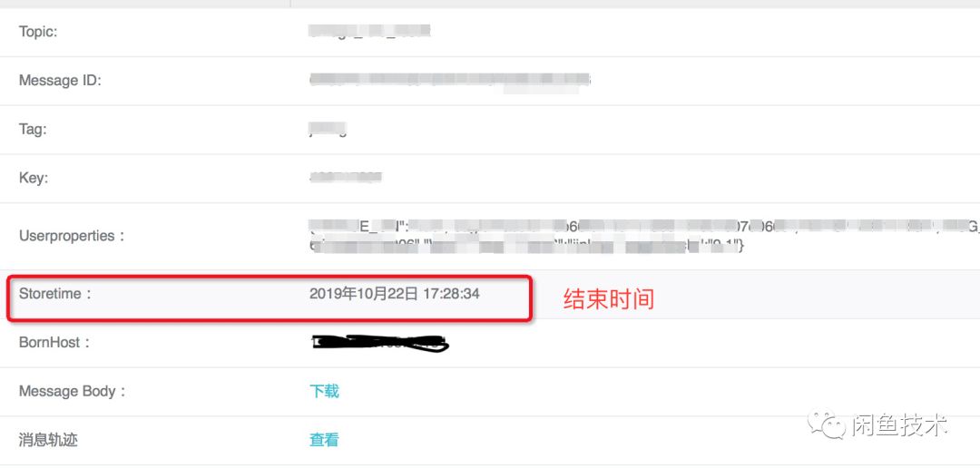Click the 消息轨迹 label
The image size is (980, 468).
coord(48,440)
